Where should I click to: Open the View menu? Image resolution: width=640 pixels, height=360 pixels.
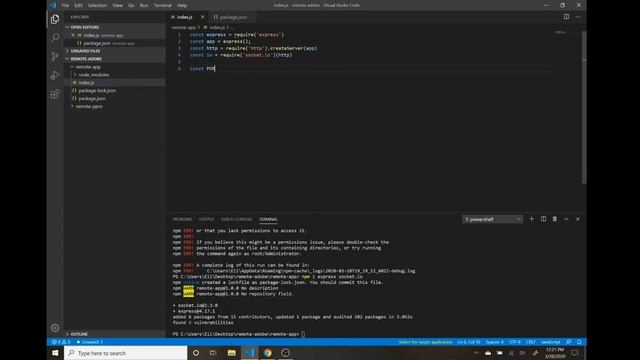118,5
